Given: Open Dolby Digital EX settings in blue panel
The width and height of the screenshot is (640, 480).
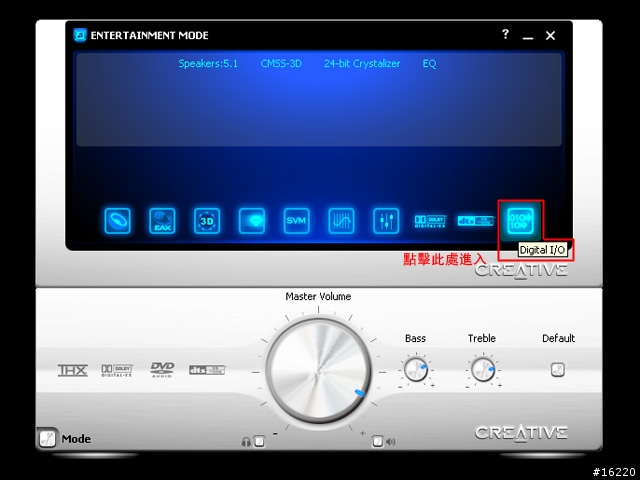Looking at the screenshot, I should [x=430, y=221].
